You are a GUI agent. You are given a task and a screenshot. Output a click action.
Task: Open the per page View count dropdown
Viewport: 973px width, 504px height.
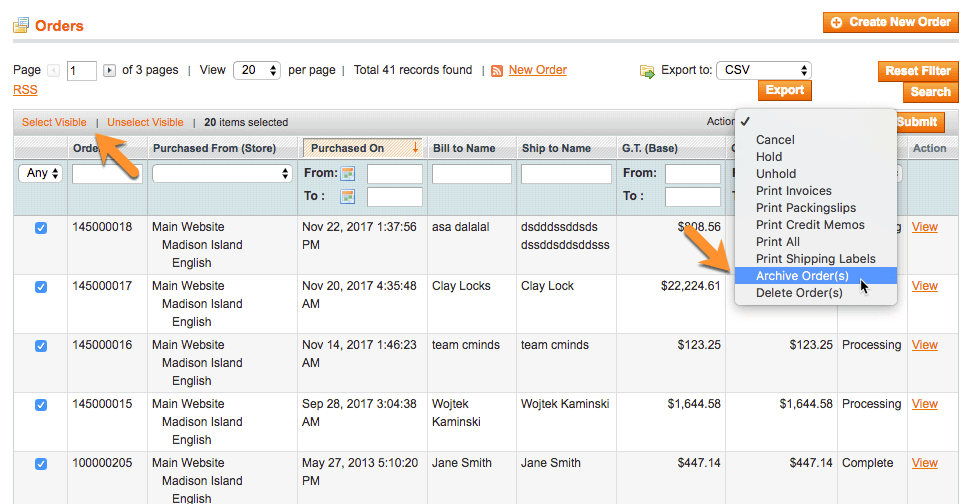pos(257,71)
